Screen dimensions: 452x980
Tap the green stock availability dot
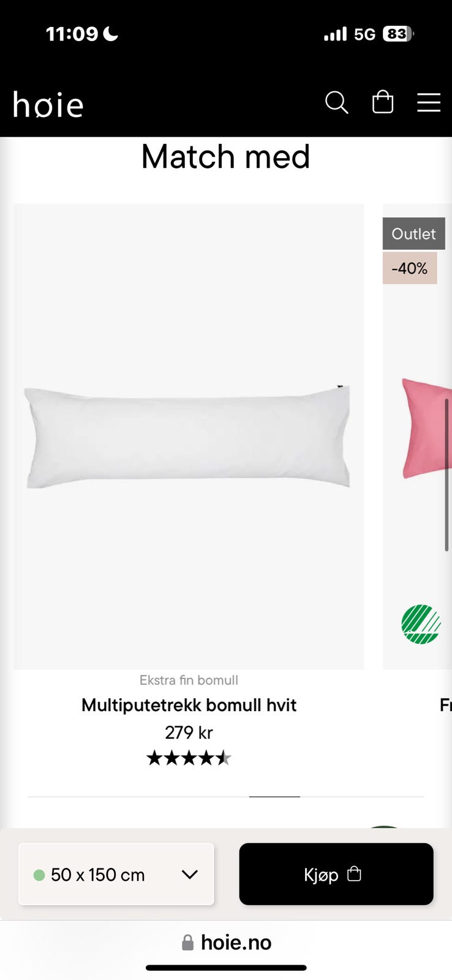39,875
